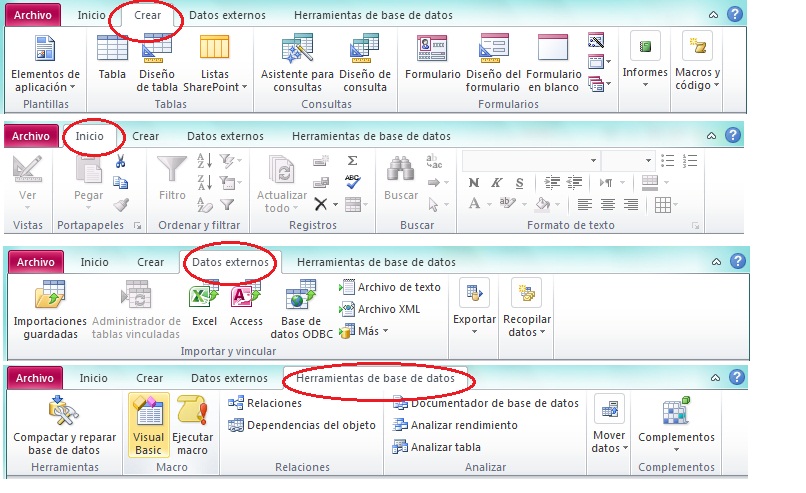
Task: Expand the Informes dropdown
Action: point(645,85)
